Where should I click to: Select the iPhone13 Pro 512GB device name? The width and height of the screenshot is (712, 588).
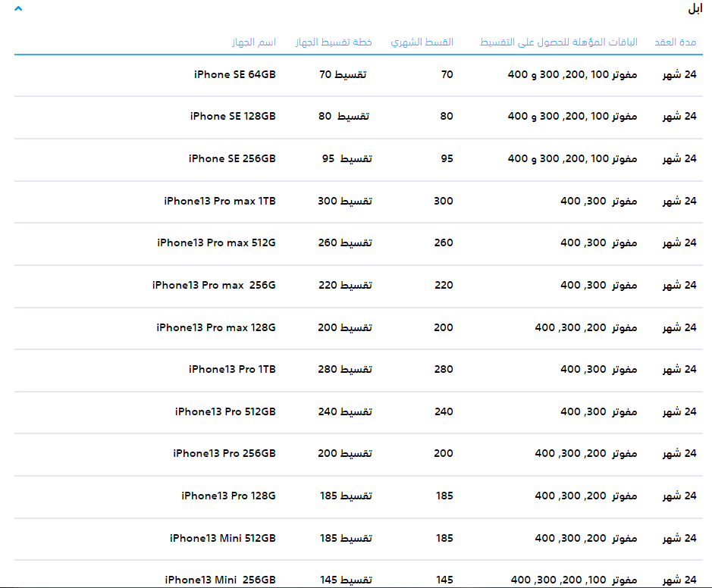point(225,411)
